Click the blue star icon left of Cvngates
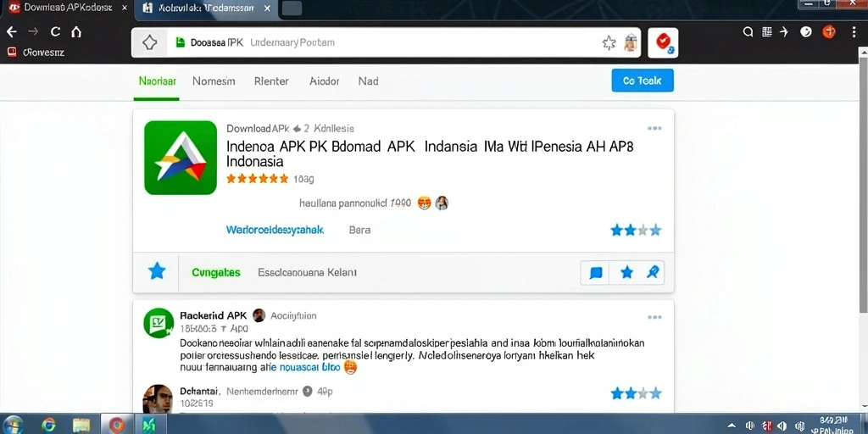The image size is (868, 434). click(x=157, y=271)
